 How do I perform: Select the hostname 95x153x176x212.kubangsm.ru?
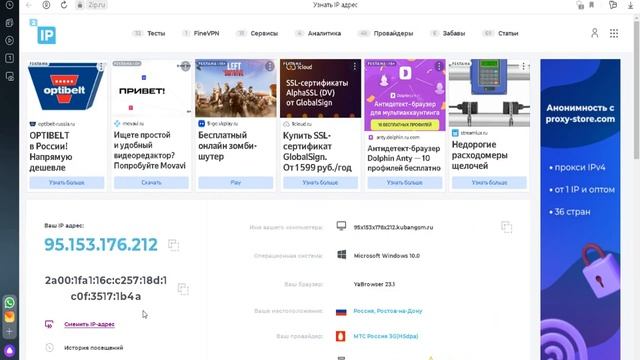pyautogui.click(x=393, y=227)
